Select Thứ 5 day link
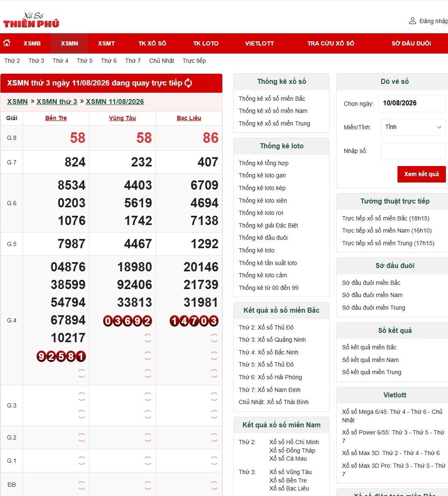448x496 pixels. click(84, 61)
